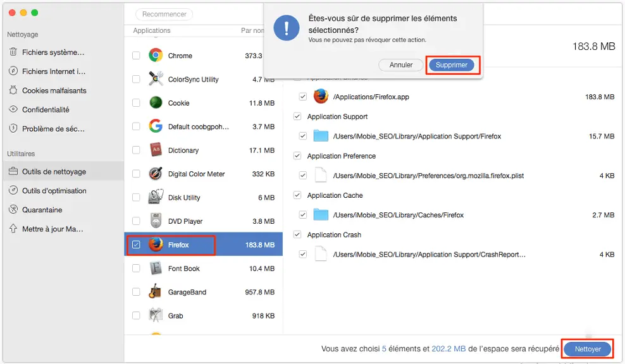The width and height of the screenshot is (625, 364).
Task: Click the Annuler button in dialog
Action: 400,65
